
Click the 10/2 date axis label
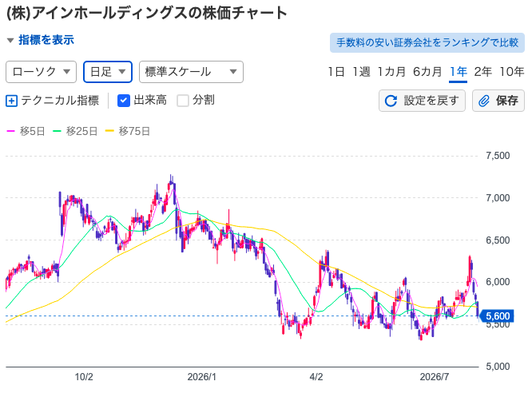pyautogui.click(x=84, y=377)
